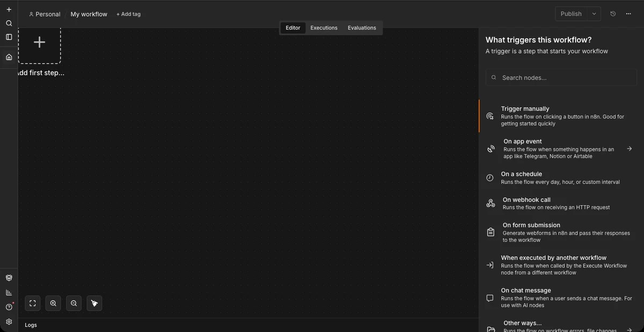Open the settings gear in the sidebar
Screen dimensions: 644x332
(x=9, y=322)
